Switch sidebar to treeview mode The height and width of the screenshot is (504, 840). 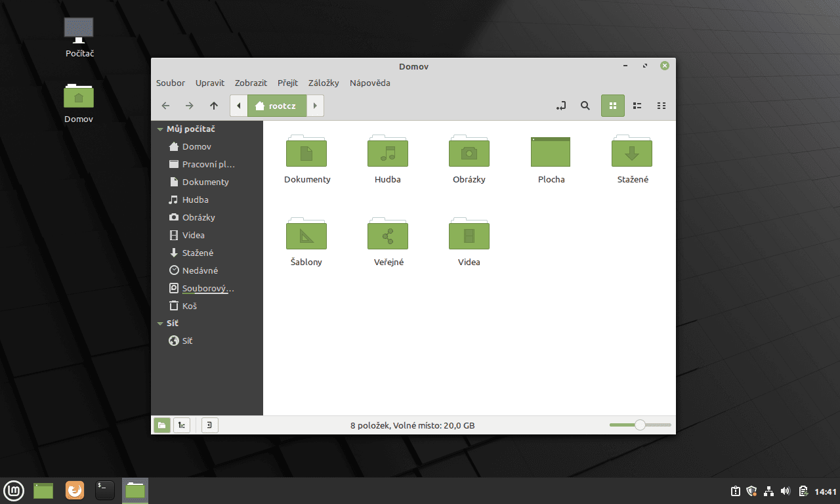182,425
